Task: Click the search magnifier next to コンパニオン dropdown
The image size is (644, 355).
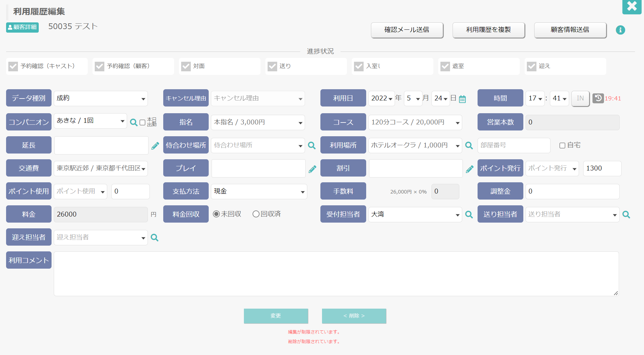Action: pyautogui.click(x=133, y=122)
